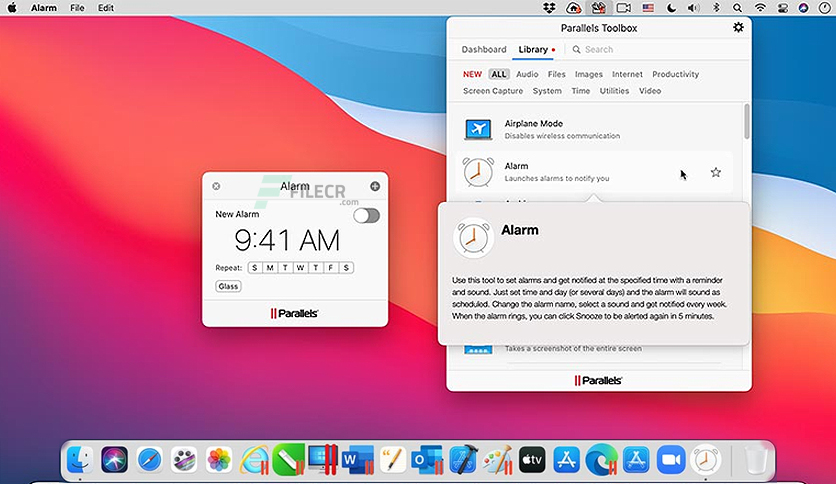
Task: Launch Microsoft Edge from dock
Action: point(602,459)
